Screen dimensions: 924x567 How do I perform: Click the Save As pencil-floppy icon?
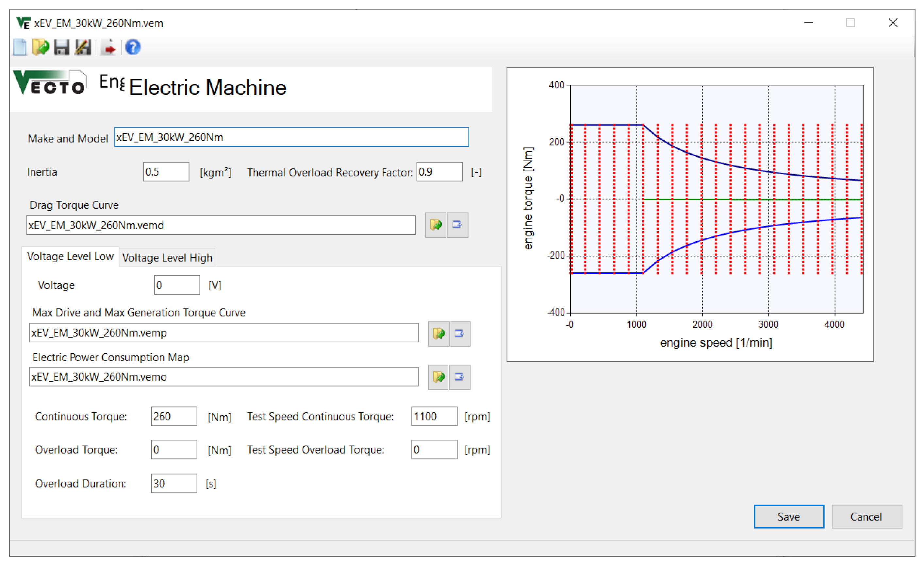coord(83,47)
